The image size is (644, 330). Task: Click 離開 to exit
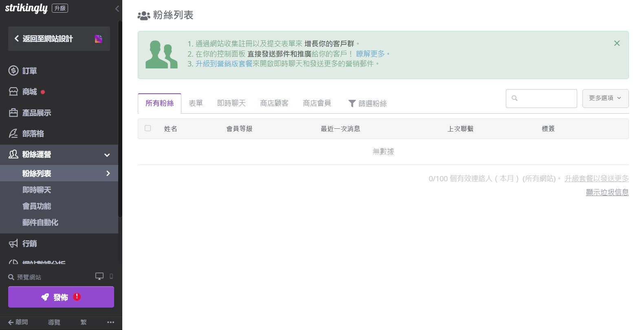point(18,322)
